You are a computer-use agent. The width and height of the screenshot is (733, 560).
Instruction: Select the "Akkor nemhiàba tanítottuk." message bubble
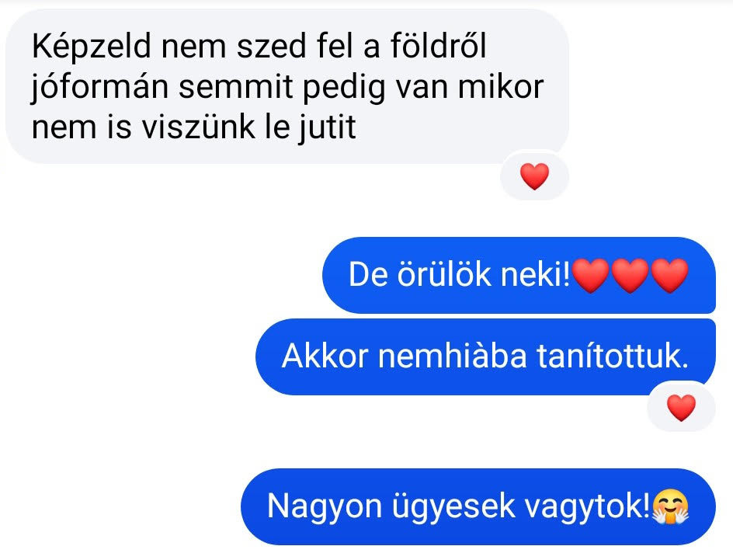(x=486, y=357)
